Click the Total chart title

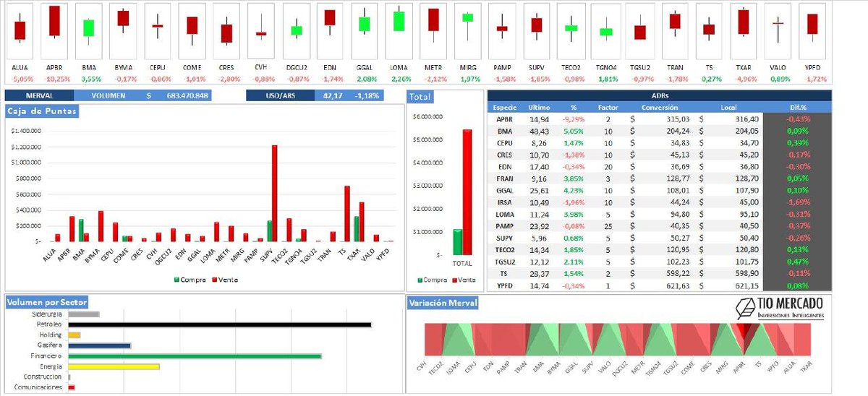click(420, 96)
